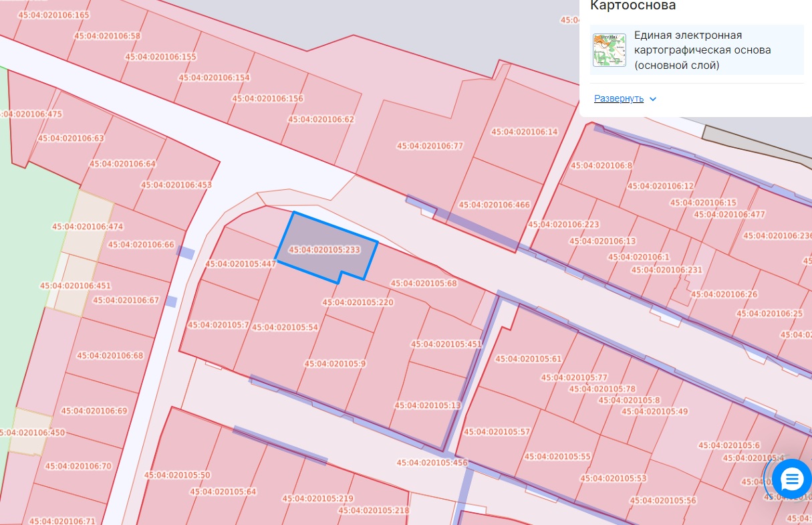Image resolution: width=812 pixels, height=525 pixels.
Task: Click the Картооснова panel heading
Action: [x=633, y=6]
